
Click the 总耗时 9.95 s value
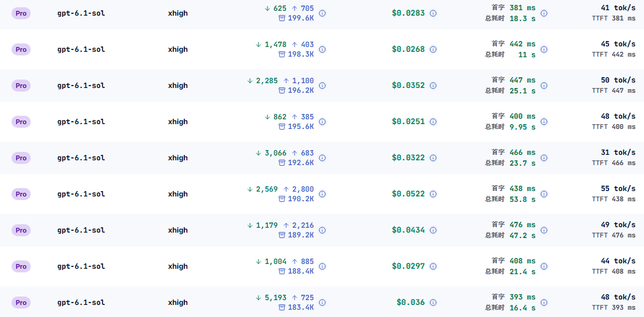(x=522, y=127)
